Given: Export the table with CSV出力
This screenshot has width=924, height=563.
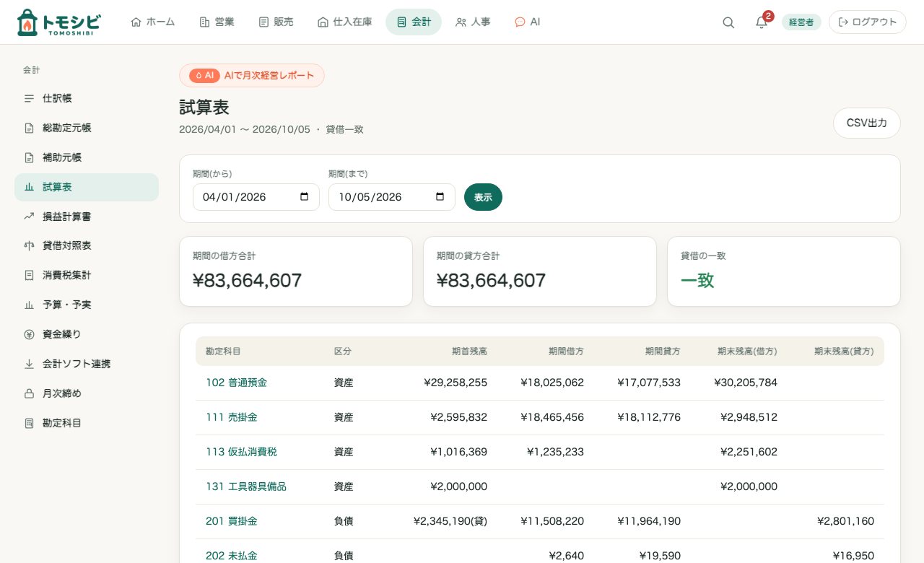Looking at the screenshot, I should tap(866, 123).
